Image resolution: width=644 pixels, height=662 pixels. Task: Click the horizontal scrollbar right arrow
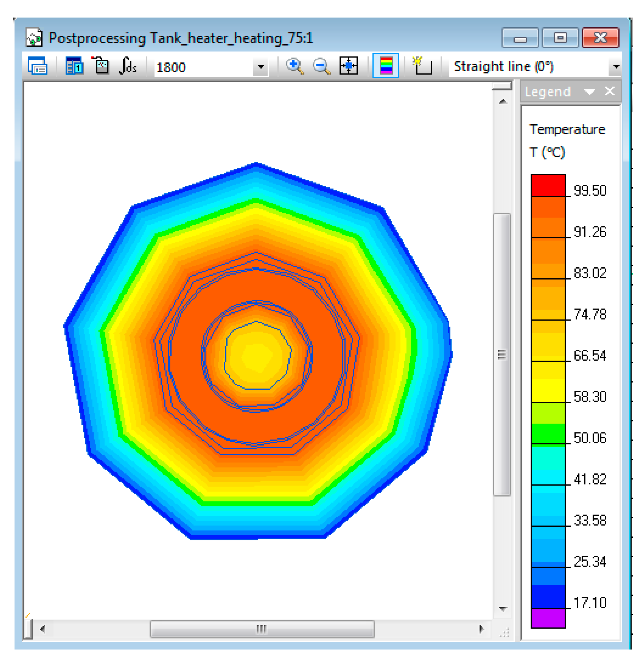pyautogui.click(x=481, y=629)
